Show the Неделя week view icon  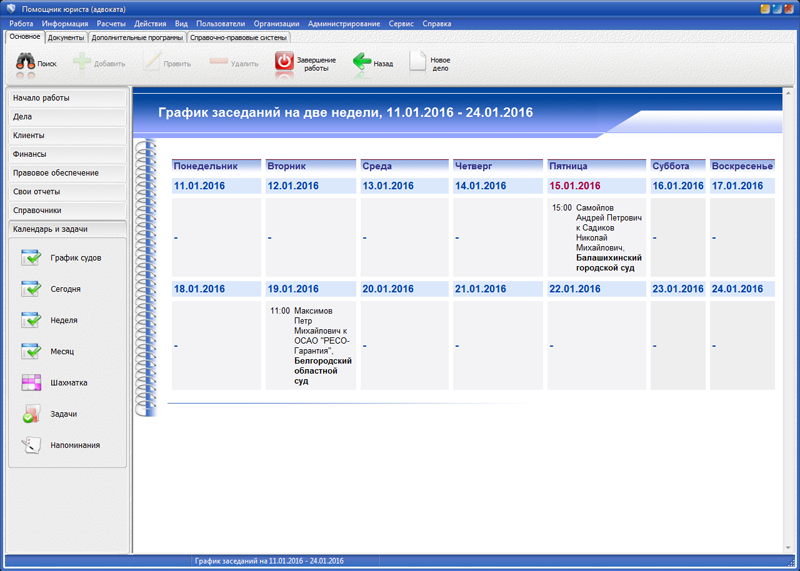pos(31,320)
